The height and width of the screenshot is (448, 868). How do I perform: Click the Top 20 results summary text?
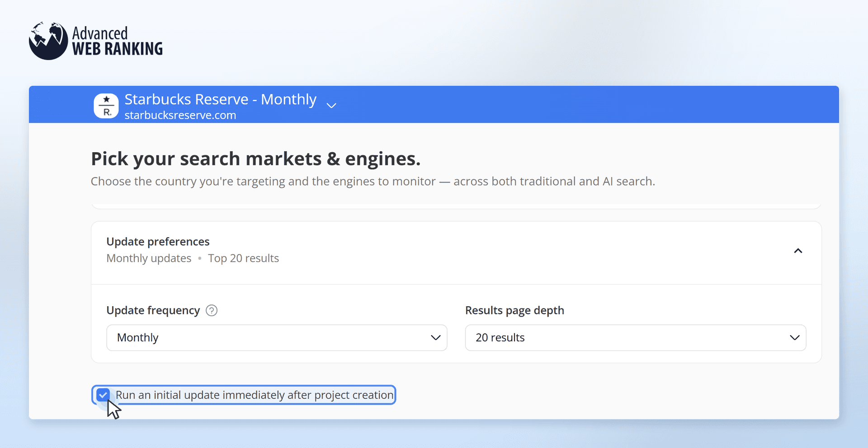(244, 258)
